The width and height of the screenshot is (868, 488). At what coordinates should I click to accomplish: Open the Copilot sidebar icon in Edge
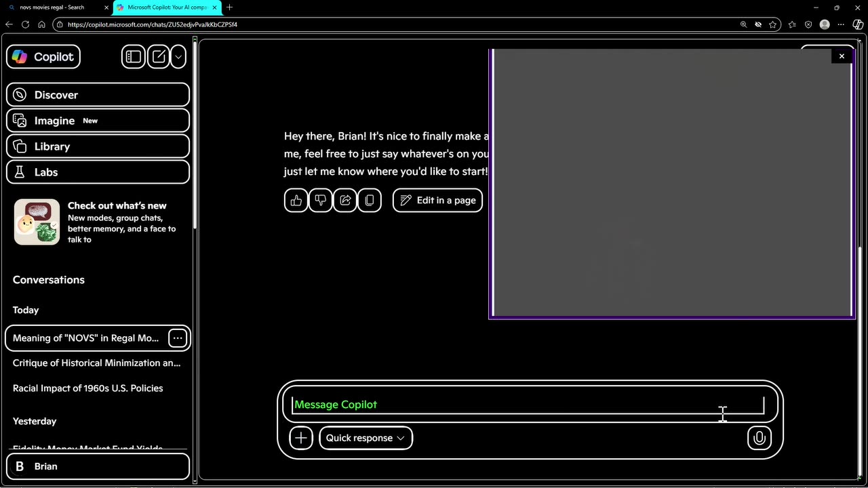coord(858,24)
